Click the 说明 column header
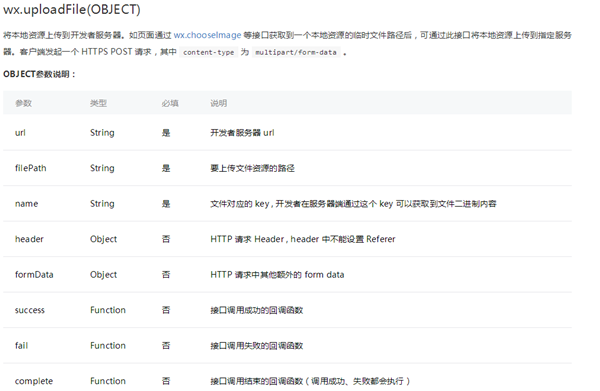Screen dimensions: 600x391 click(218, 103)
